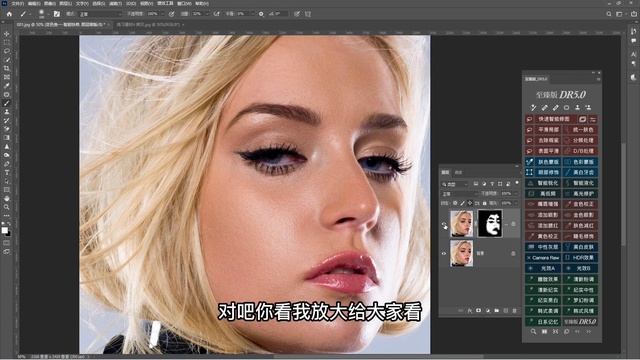Viewport: 640px width, 360px height.
Task: Click the share icon at top right
Action: (633, 14)
